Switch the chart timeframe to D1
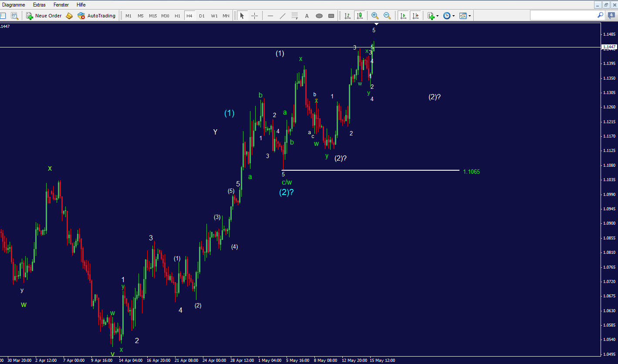This screenshot has width=618, height=364. (202, 16)
